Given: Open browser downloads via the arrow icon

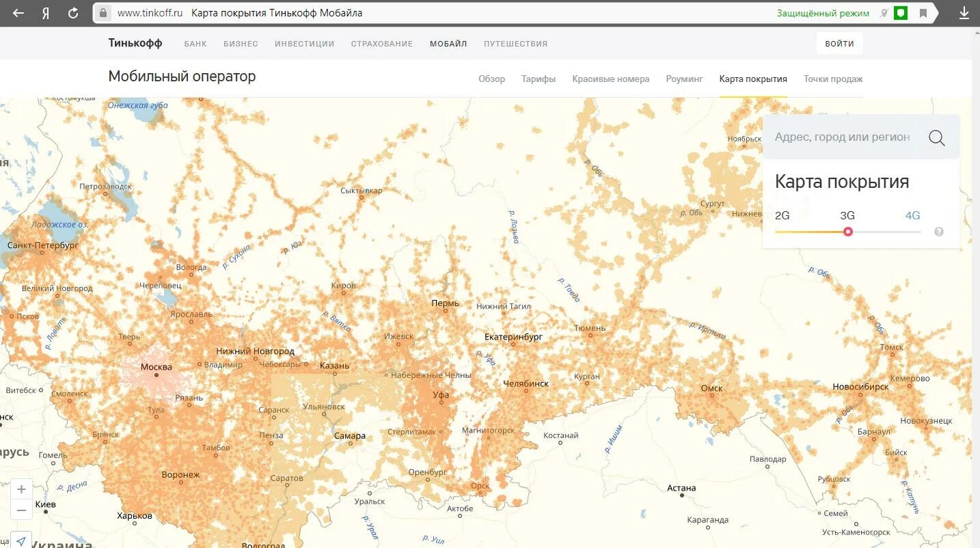Looking at the screenshot, I should pyautogui.click(x=964, y=13).
